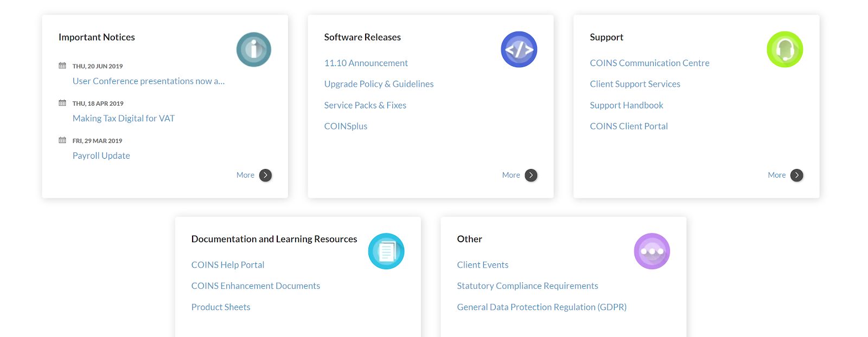
Task: Open the 11.10 Announcement link
Action: 366,63
